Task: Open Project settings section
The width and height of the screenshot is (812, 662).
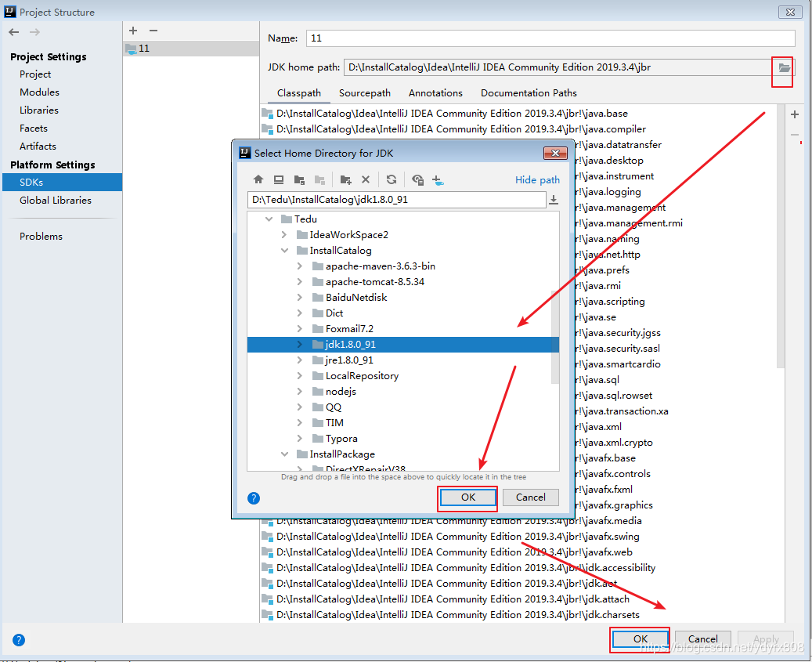Action: 35,74
